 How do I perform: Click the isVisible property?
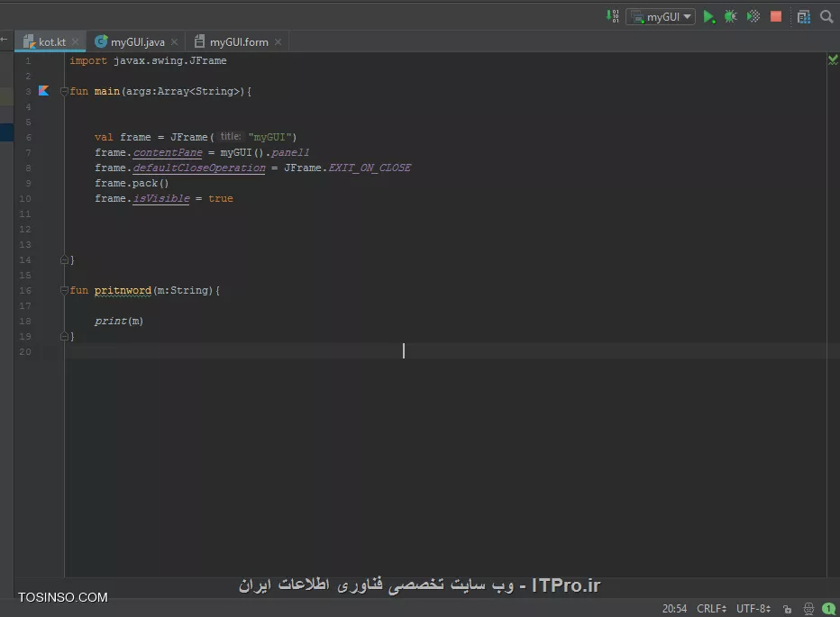[161, 198]
